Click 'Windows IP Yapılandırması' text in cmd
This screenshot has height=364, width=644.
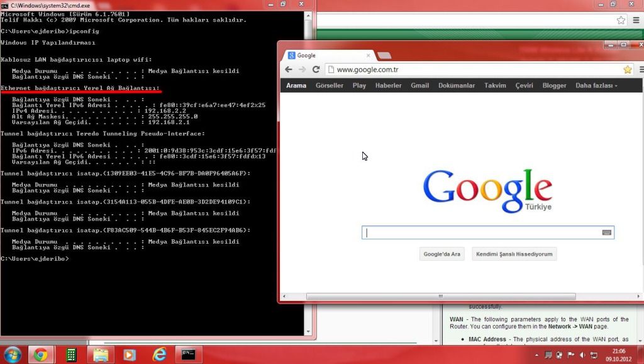[48, 42]
